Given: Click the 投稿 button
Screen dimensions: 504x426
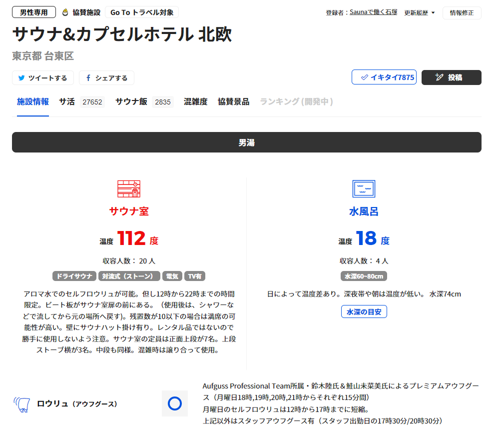Looking at the screenshot, I should [451, 77].
